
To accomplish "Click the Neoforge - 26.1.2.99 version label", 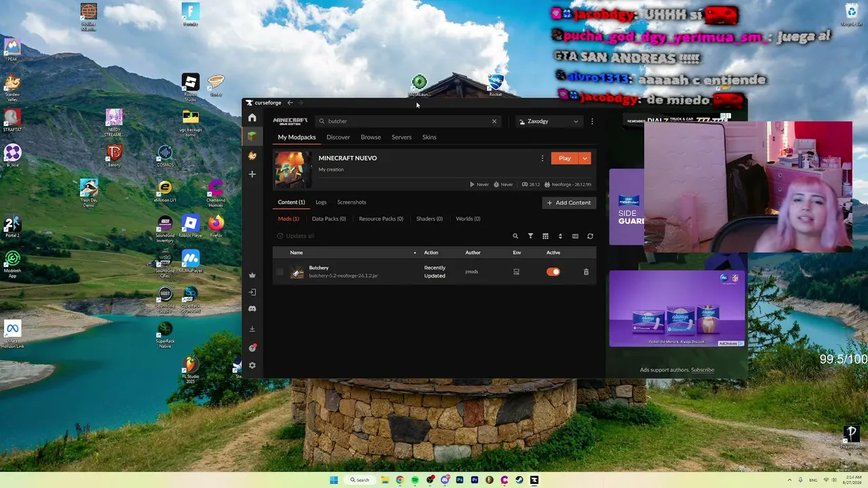I will coord(568,184).
